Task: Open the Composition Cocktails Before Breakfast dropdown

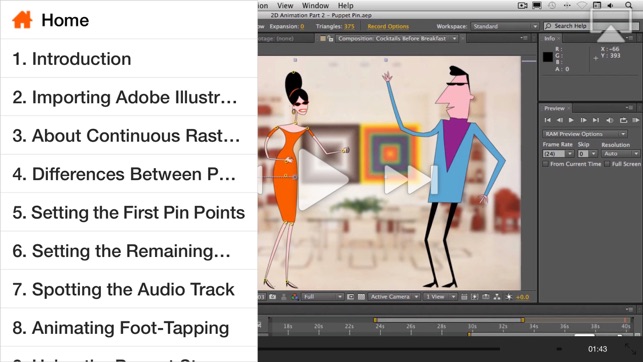Action: (x=397, y=39)
